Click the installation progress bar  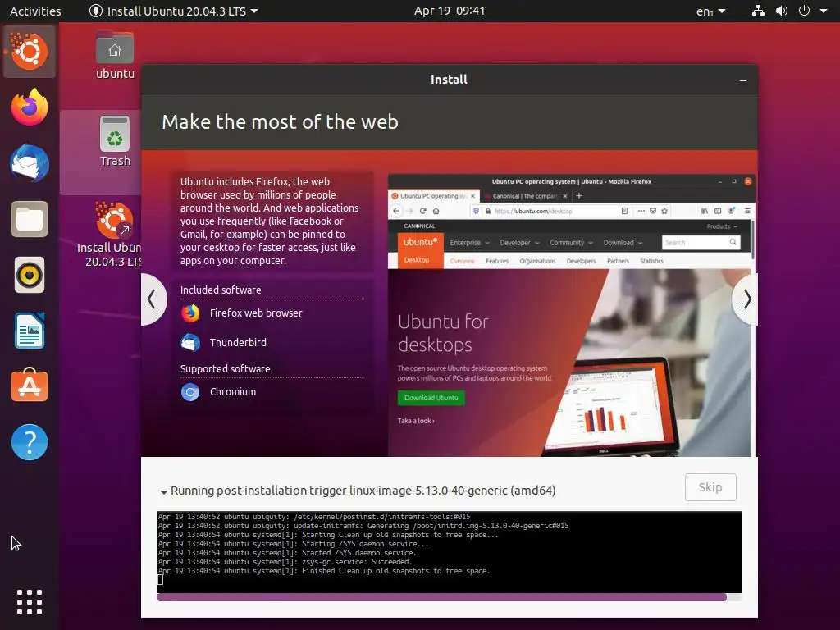tap(449, 597)
